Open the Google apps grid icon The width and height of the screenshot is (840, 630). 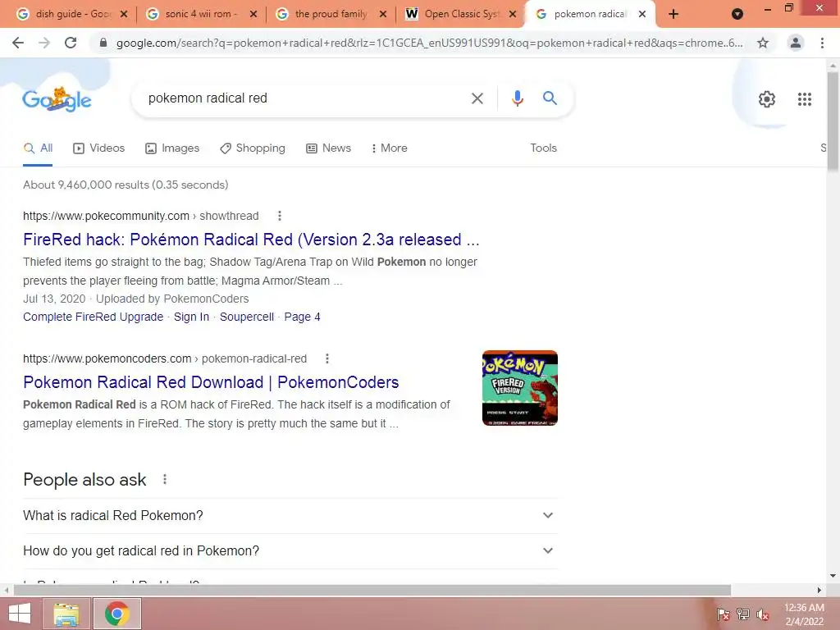804,99
